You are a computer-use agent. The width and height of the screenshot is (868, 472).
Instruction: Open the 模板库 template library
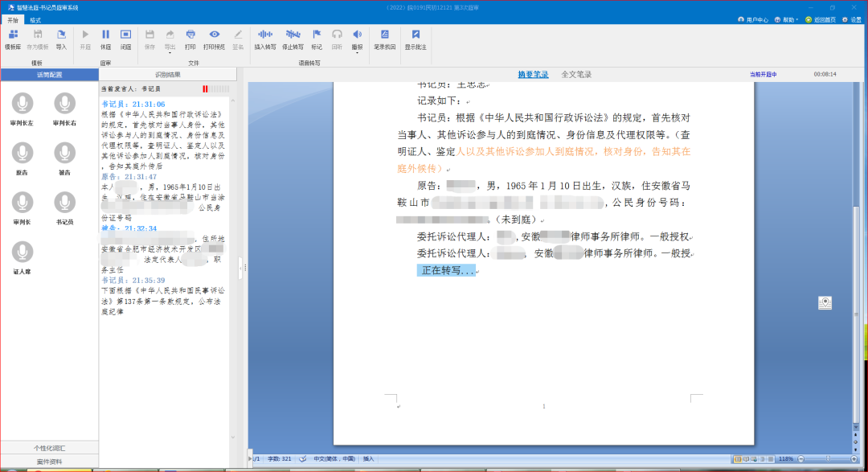13,40
